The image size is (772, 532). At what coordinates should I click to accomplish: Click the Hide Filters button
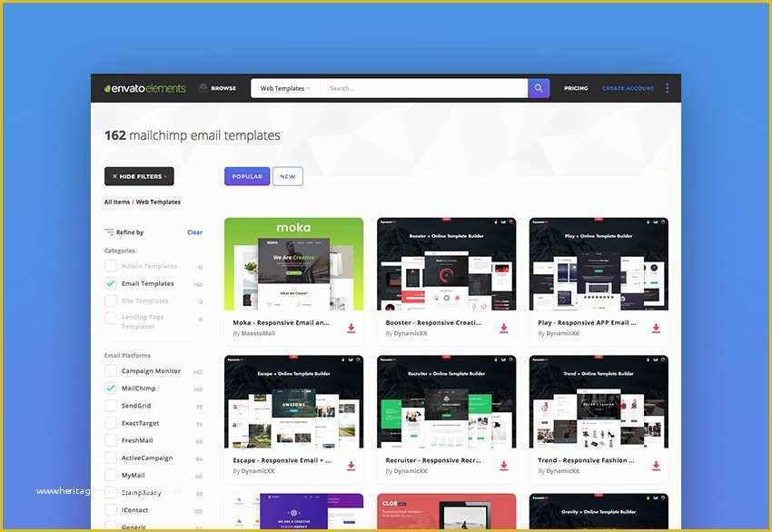point(139,176)
